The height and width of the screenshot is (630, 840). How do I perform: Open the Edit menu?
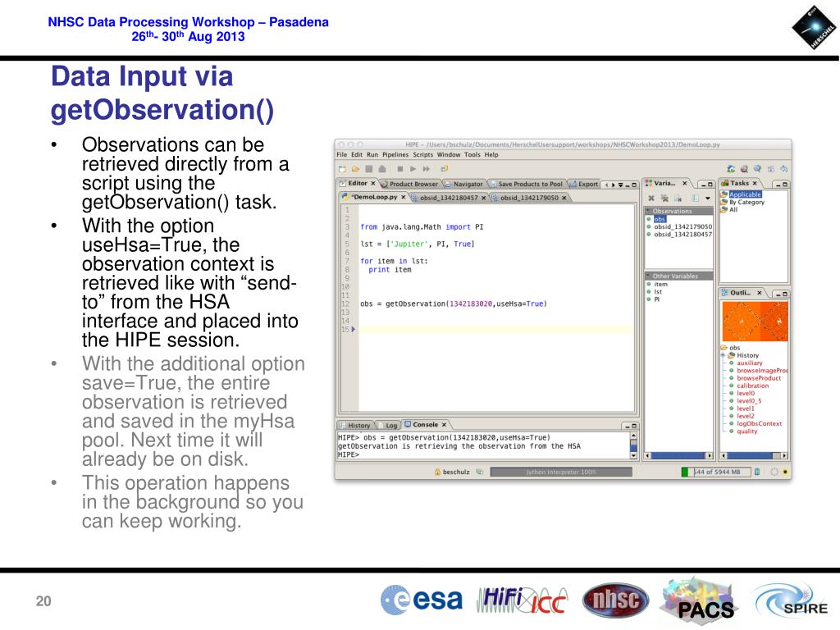tap(357, 155)
